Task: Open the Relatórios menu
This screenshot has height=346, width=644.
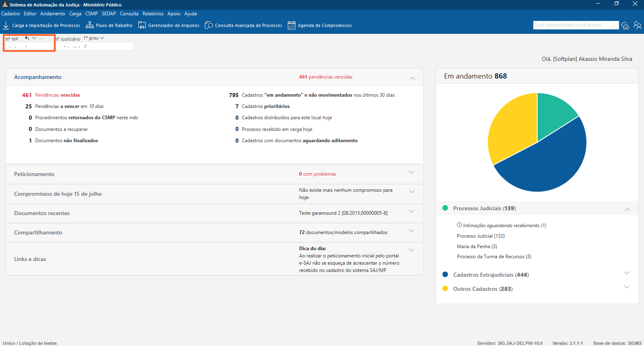Action: tap(153, 14)
